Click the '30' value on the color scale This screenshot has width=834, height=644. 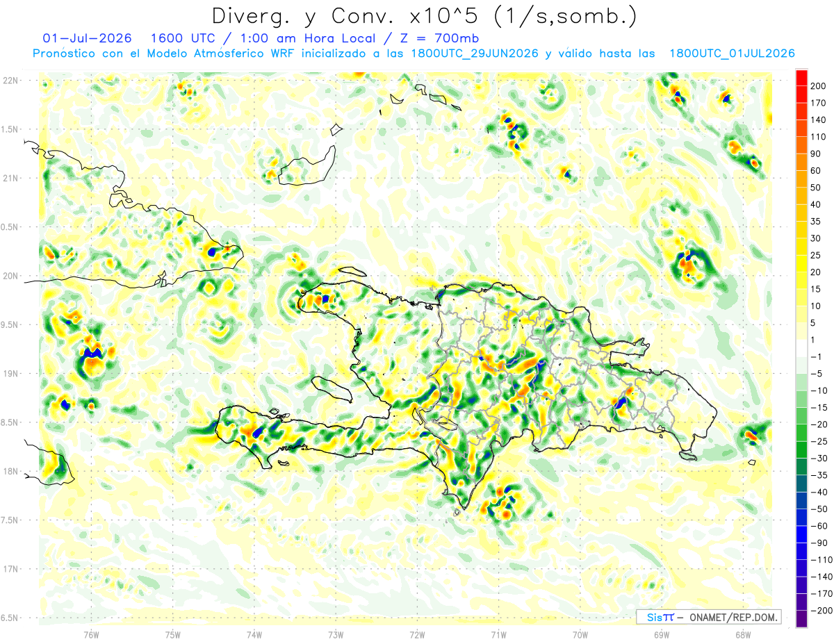click(816, 238)
